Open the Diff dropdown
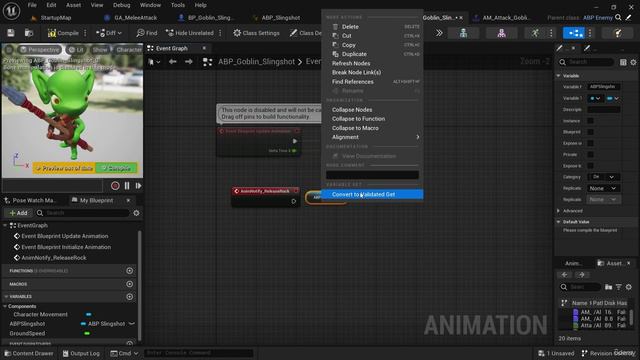 [x=109, y=33]
